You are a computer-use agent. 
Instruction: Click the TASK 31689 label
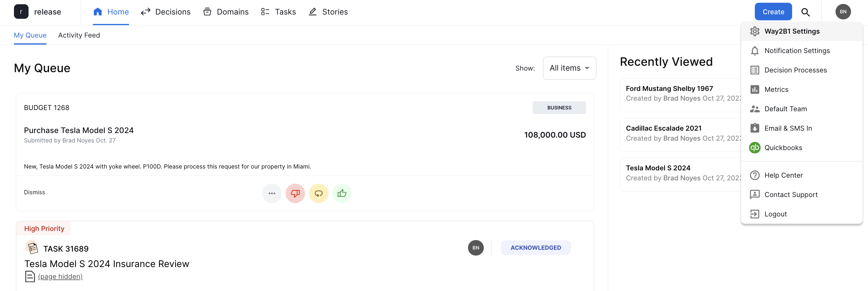click(66, 249)
